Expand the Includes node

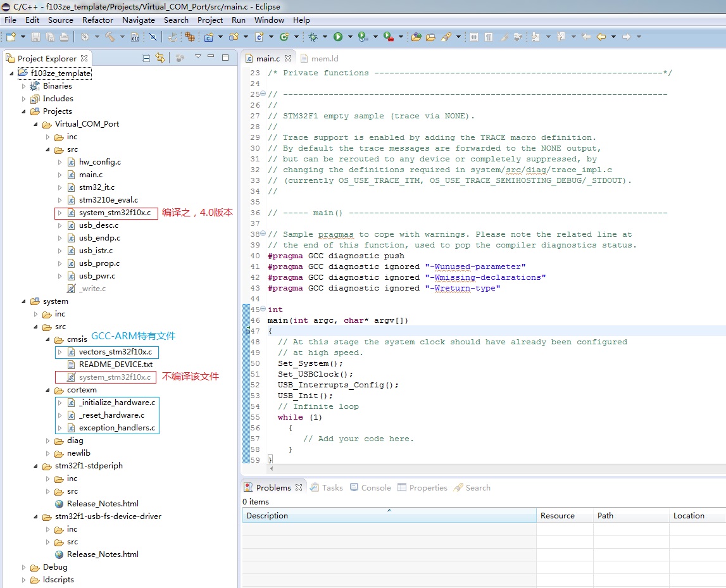23,99
